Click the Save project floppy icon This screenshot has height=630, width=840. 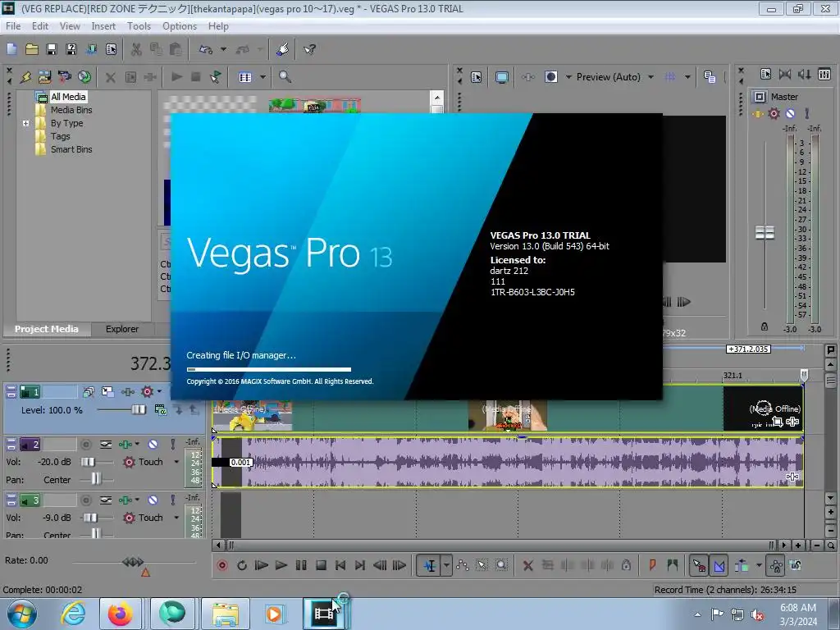point(52,49)
